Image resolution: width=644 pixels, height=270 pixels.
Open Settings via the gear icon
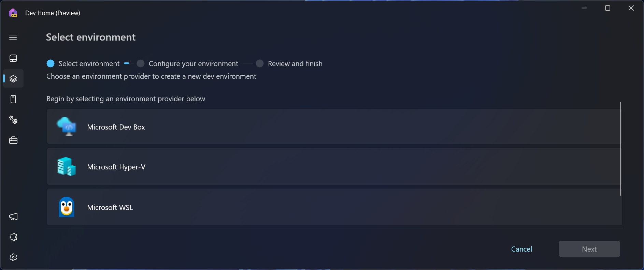(x=13, y=257)
